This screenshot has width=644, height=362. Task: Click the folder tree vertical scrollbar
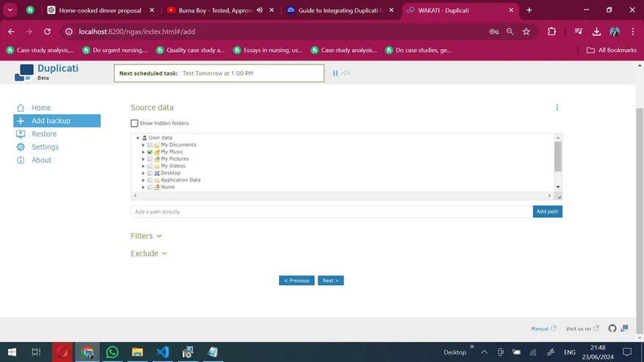558,156
